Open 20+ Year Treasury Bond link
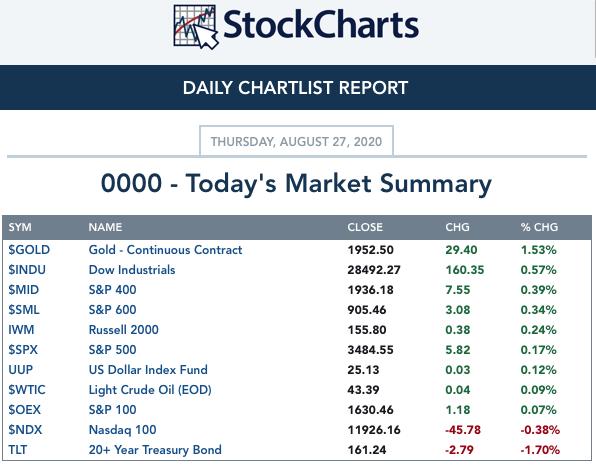 (155, 450)
